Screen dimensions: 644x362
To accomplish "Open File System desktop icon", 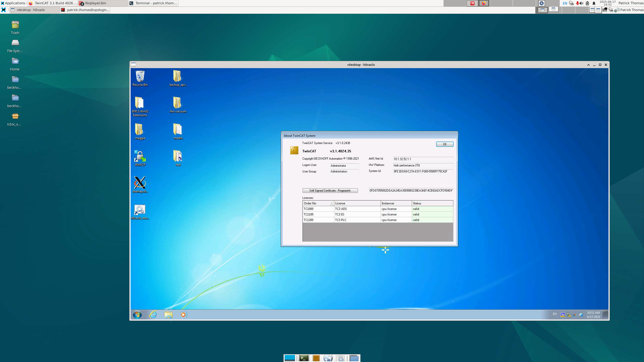I will (15, 46).
